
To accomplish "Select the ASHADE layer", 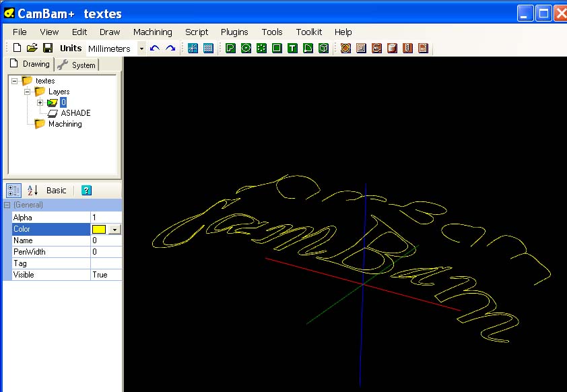I will 75,113.
